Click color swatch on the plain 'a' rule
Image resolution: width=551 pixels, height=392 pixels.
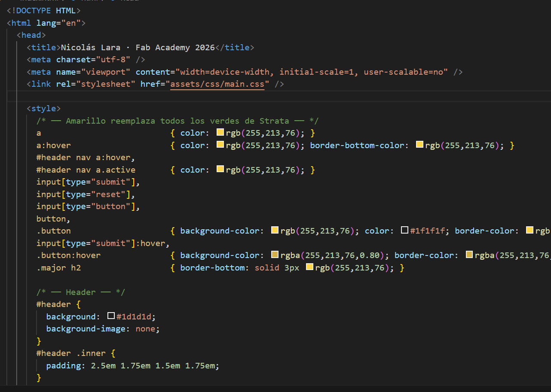(220, 133)
